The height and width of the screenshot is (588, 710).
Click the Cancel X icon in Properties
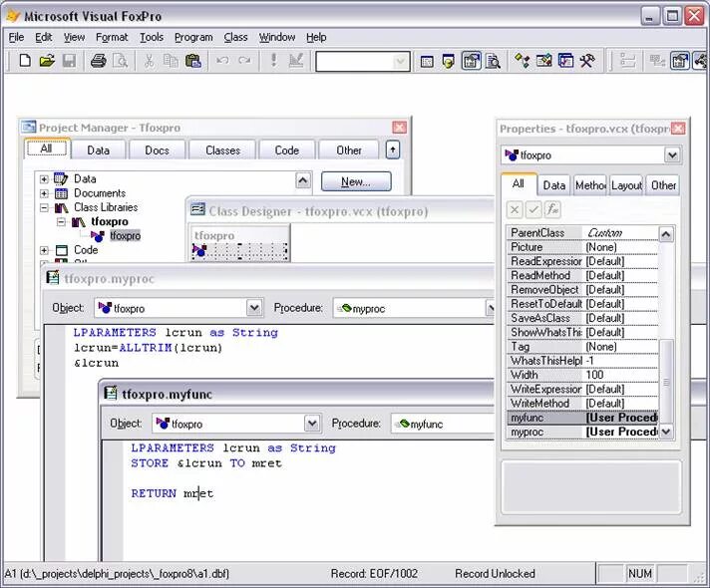point(515,209)
